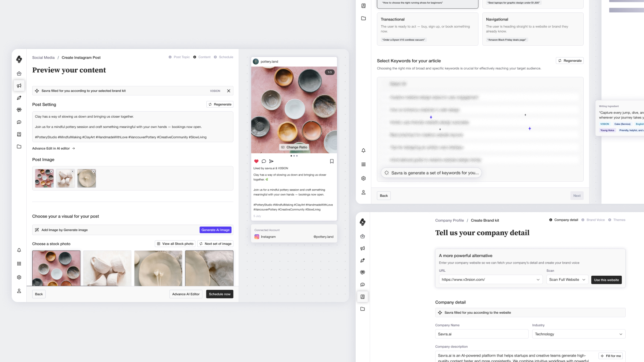644x362 pixels.
Task: Click the Schedule now button
Action: tap(220, 294)
